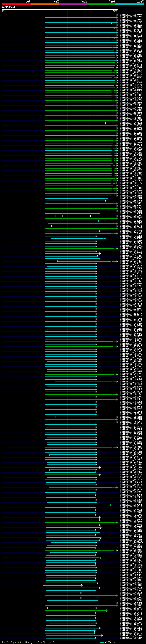Viewport: 146px width, 644px height.
Task: Select hit label UniRef100_P63208
Action: [131, 339]
